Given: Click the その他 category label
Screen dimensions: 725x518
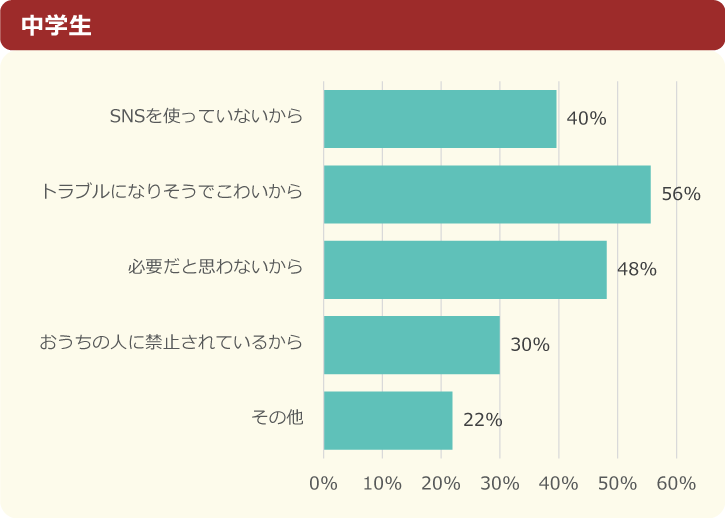Looking at the screenshot, I should click(x=277, y=417).
